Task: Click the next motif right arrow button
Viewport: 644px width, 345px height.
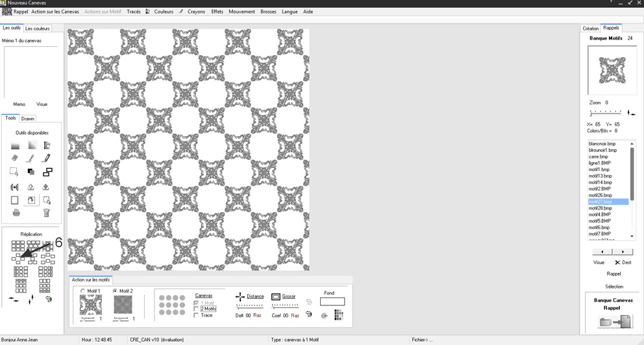Action: point(623,252)
